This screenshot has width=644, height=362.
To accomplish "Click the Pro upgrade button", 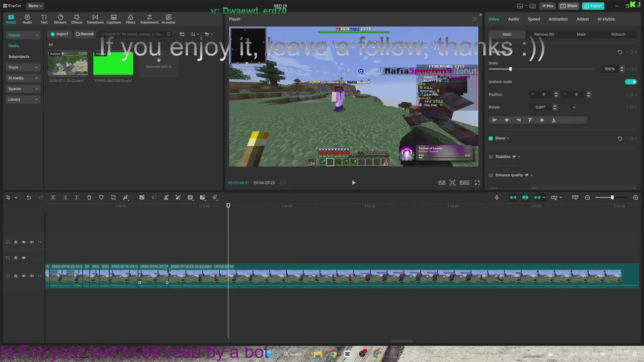I will pos(547,6).
